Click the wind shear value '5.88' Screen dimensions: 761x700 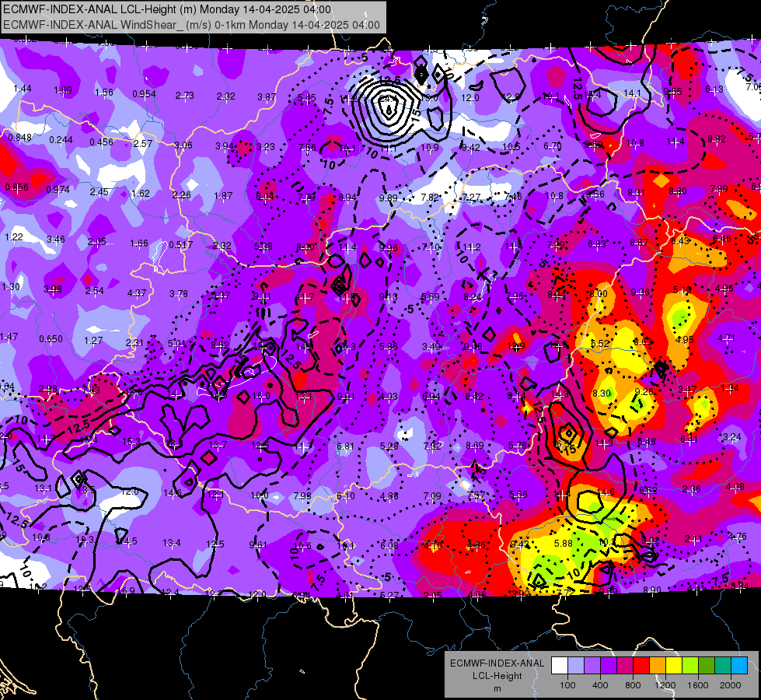click(x=563, y=543)
